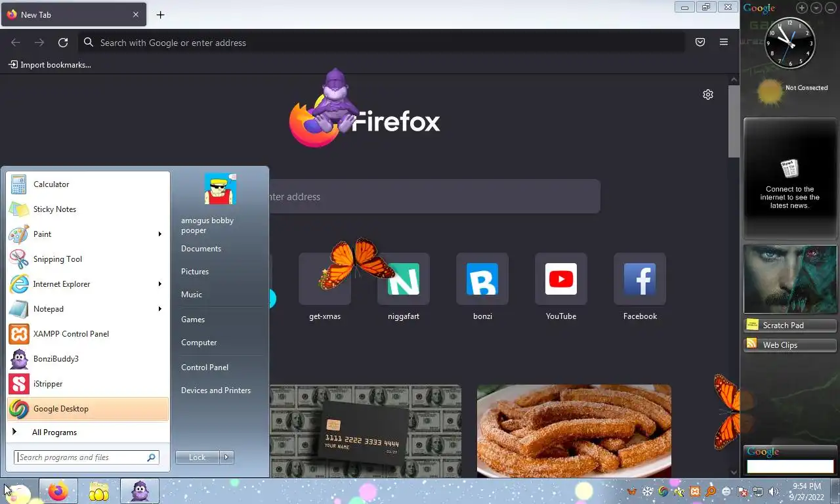Image resolution: width=840 pixels, height=504 pixels.
Task: Expand Notepad jump list arrow
Action: (159, 309)
